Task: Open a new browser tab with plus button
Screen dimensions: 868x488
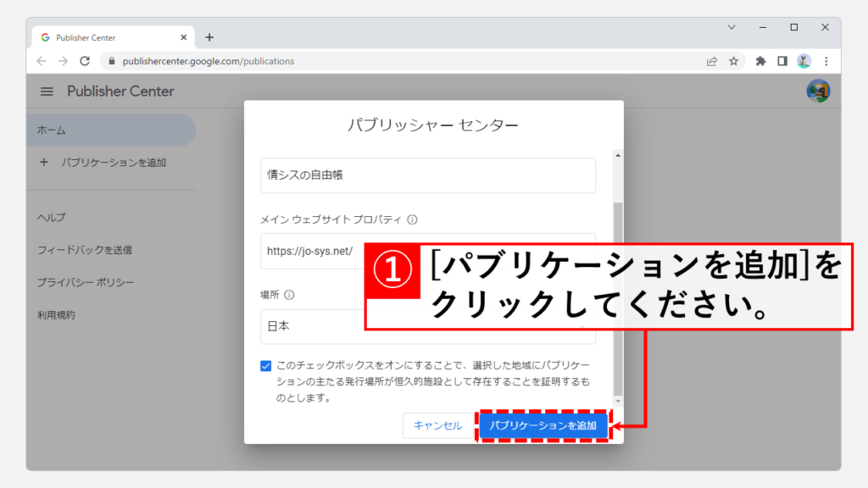Action: [x=209, y=37]
